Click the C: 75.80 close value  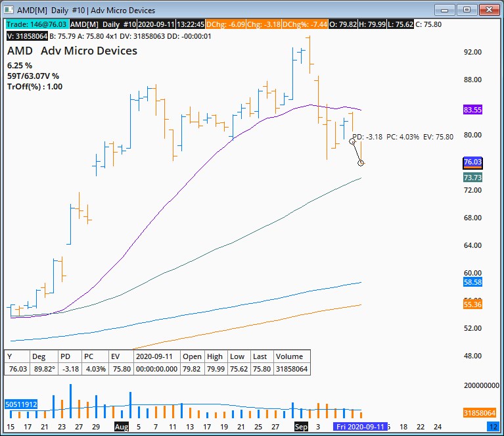coord(428,24)
